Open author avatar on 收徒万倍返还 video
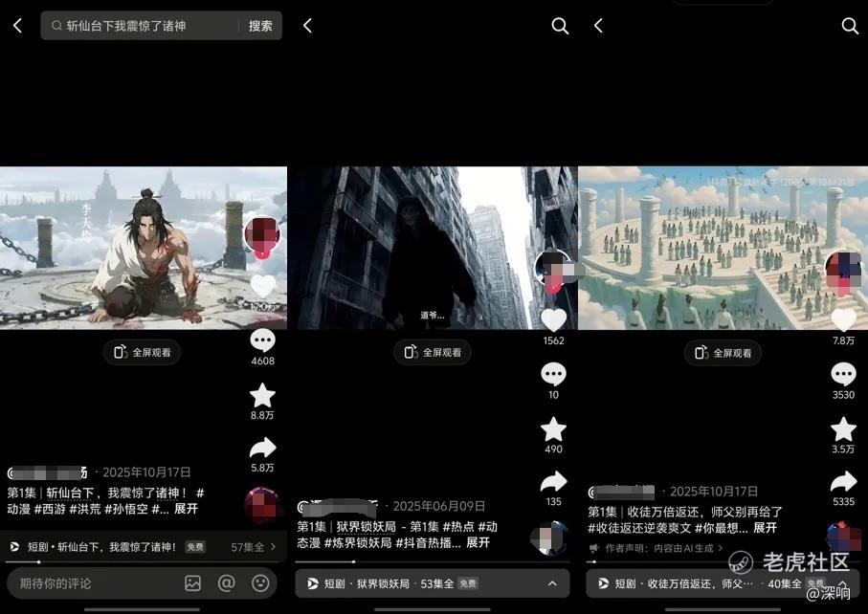This screenshot has width=868, height=614. 842,270
